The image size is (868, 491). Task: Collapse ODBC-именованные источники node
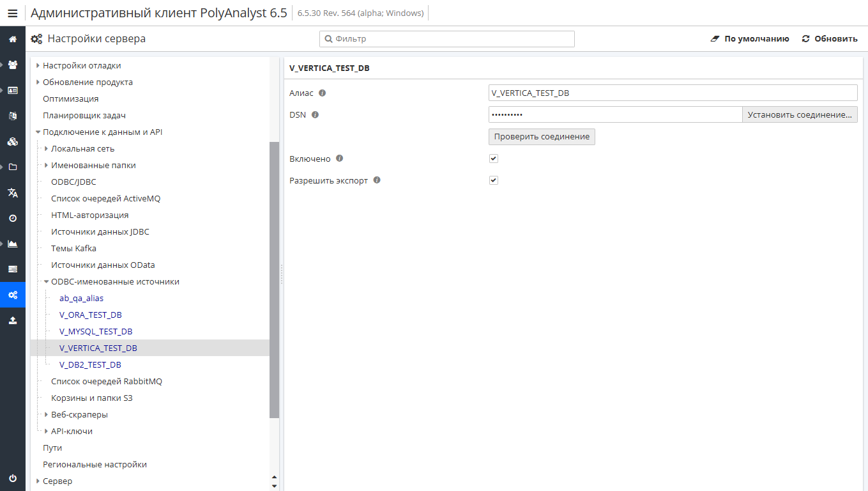tap(46, 281)
